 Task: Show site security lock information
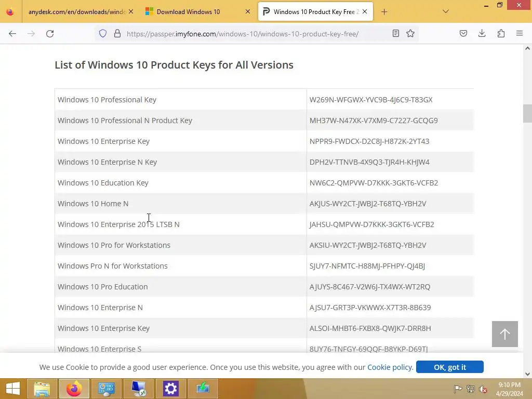[x=117, y=33]
